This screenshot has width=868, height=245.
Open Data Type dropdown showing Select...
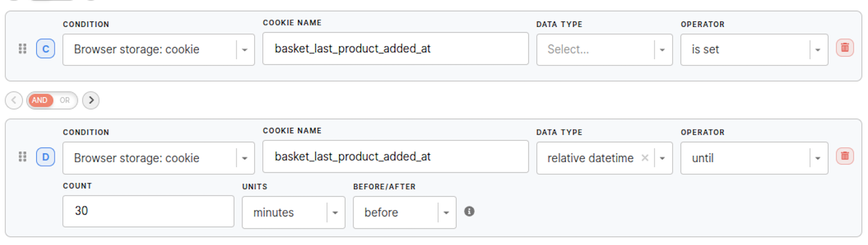coord(604,49)
